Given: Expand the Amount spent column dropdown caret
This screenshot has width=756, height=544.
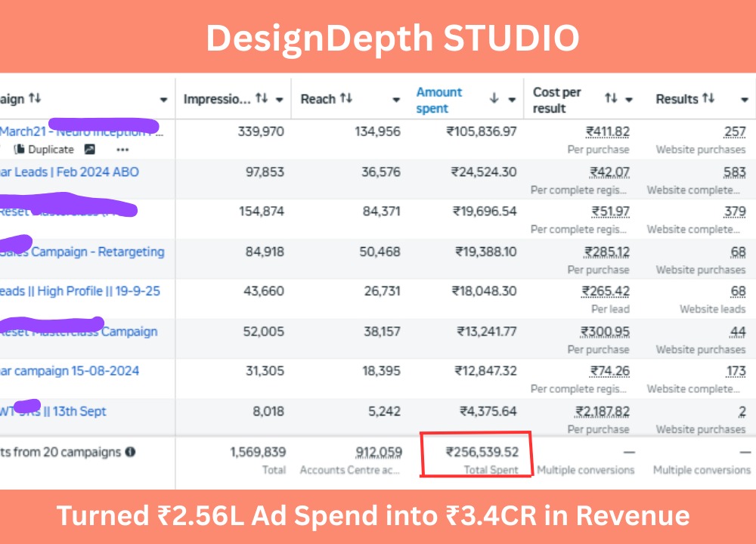Looking at the screenshot, I should point(512,100).
